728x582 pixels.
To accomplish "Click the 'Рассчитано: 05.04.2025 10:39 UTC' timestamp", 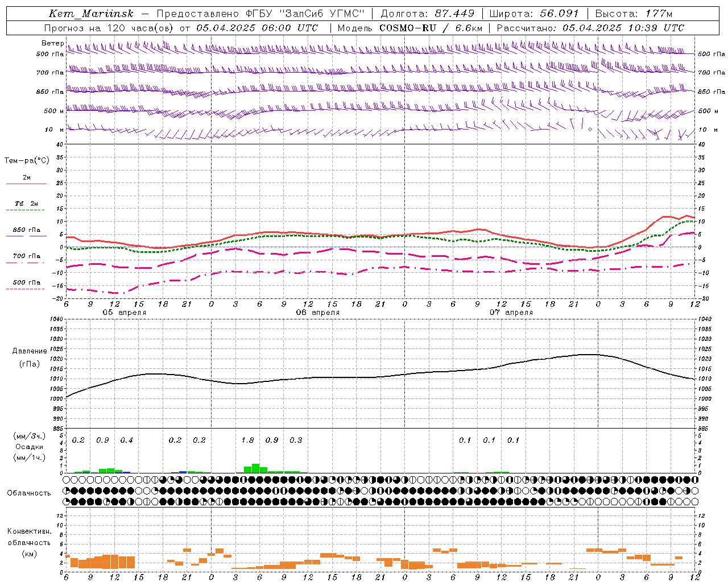I will (590, 28).
